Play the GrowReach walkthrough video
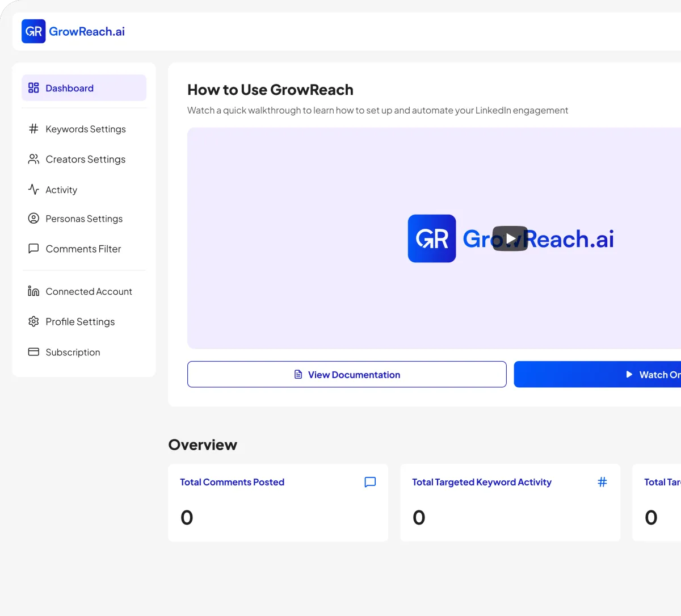This screenshot has height=616, width=681. (x=510, y=238)
